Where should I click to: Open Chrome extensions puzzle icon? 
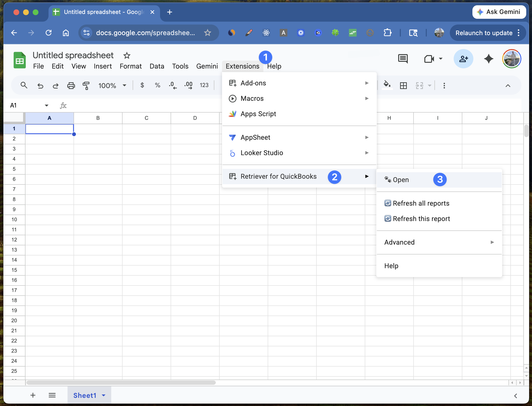(387, 33)
